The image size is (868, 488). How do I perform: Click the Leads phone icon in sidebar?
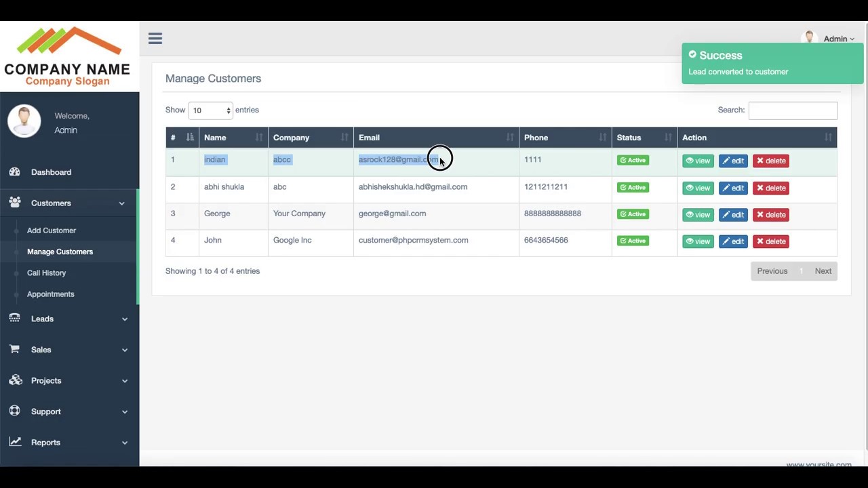pos(14,319)
